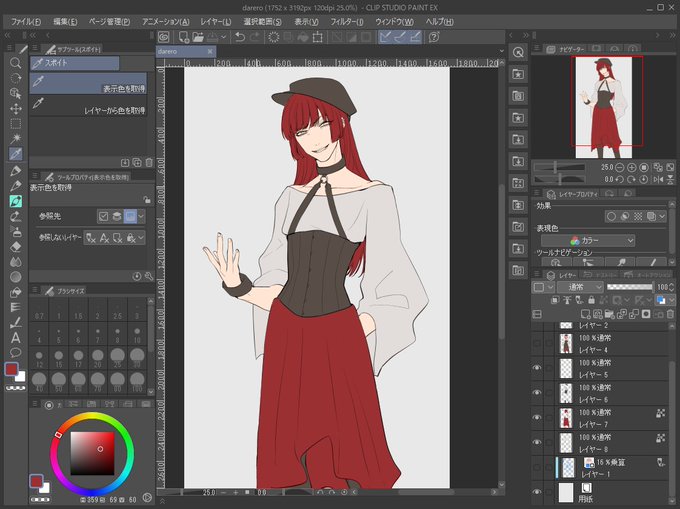The width and height of the screenshot is (680, 509).
Task: Choose 表示色を取得 sub tool
Action: click(x=88, y=83)
